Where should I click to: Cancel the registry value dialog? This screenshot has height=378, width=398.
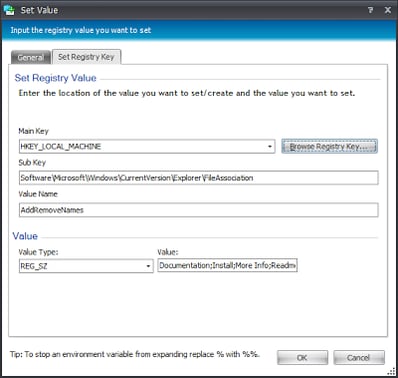point(359,358)
